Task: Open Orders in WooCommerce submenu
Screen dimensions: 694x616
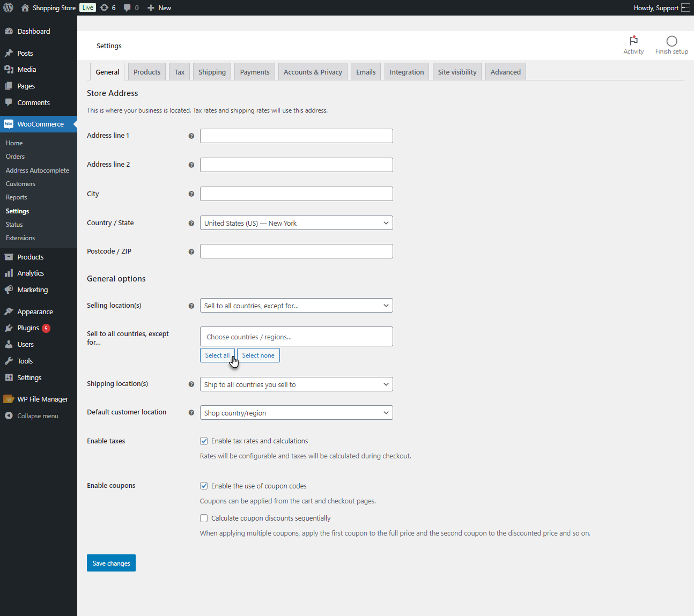Action: click(16, 157)
